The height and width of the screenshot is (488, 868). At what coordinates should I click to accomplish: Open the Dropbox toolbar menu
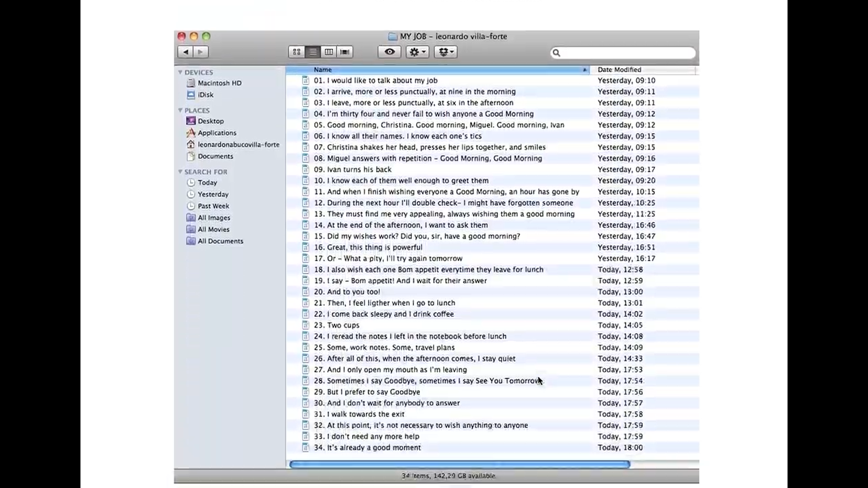pos(446,52)
